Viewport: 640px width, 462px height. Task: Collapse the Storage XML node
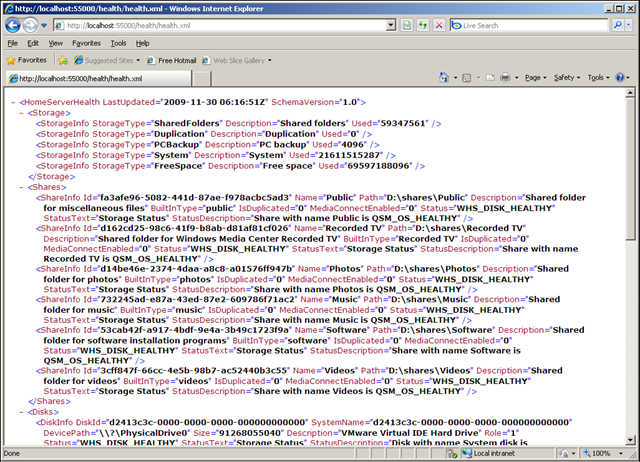pyautogui.click(x=22, y=113)
